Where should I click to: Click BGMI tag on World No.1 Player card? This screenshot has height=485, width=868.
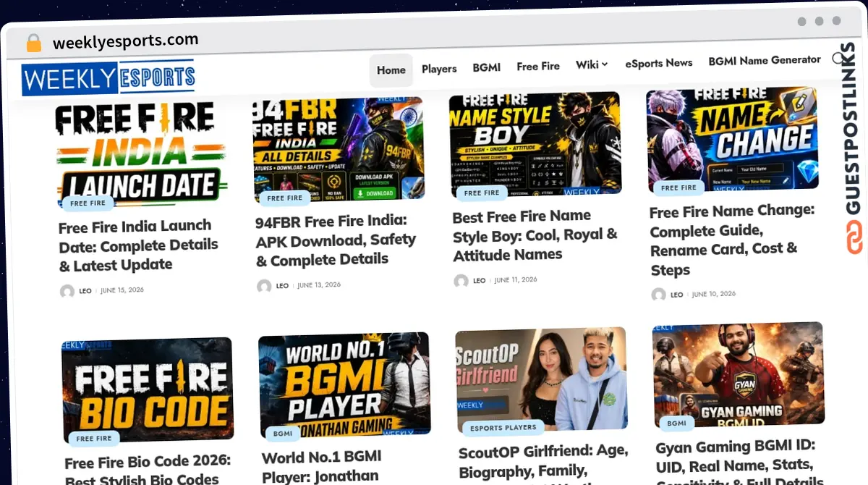pyautogui.click(x=283, y=434)
